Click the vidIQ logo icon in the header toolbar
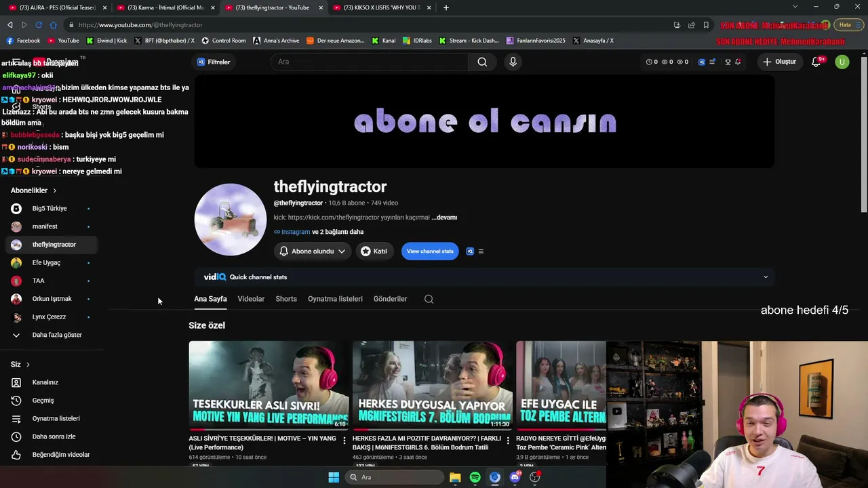The height and width of the screenshot is (488, 868). (701, 62)
